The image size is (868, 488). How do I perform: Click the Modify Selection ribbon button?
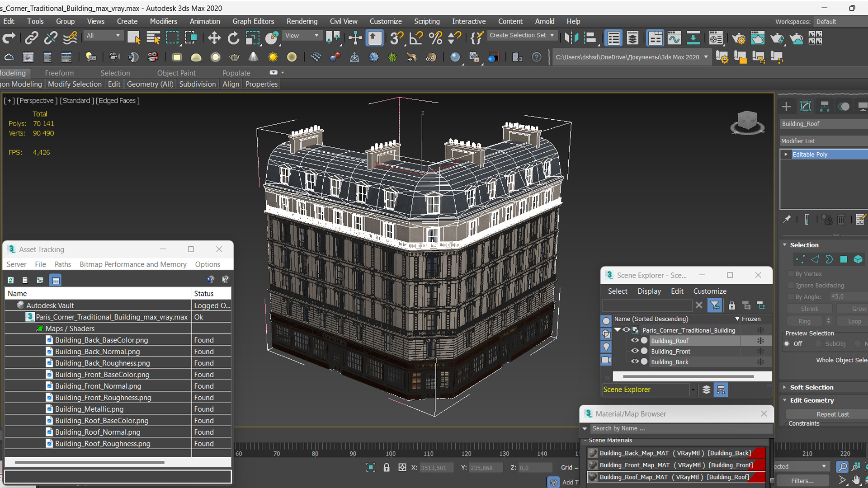[x=75, y=84]
